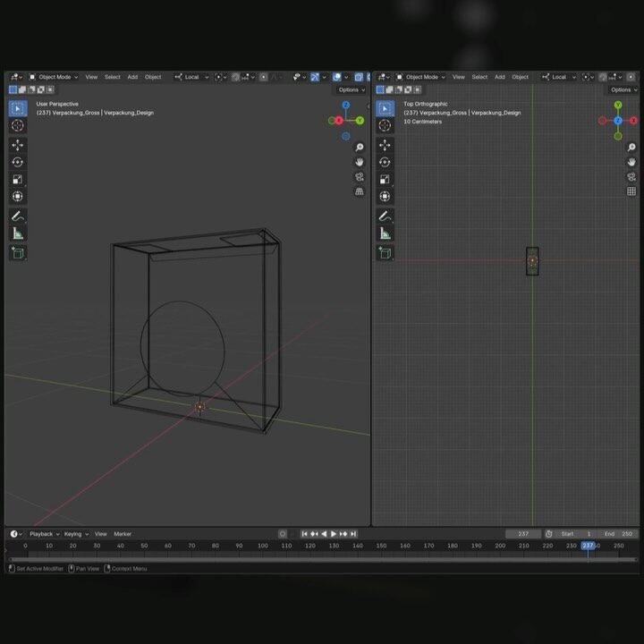
Task: Expand the Options dropdown in left viewport
Action: (352, 89)
